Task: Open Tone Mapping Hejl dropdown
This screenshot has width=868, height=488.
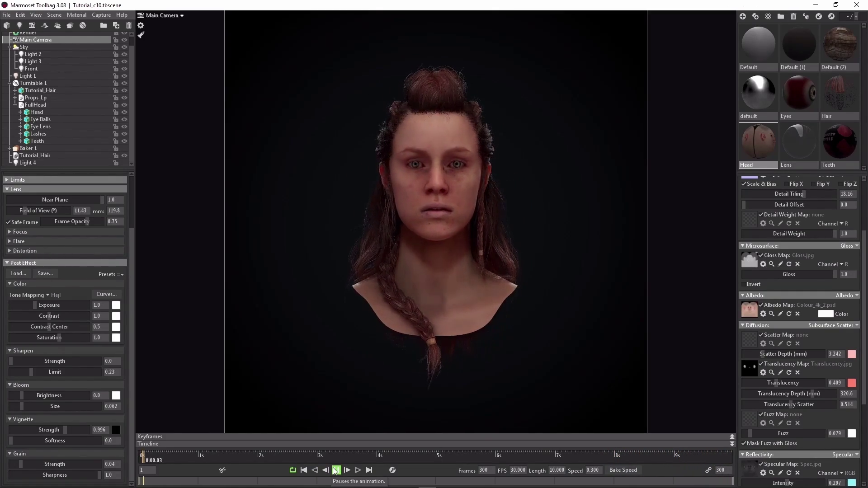Action: point(34,295)
